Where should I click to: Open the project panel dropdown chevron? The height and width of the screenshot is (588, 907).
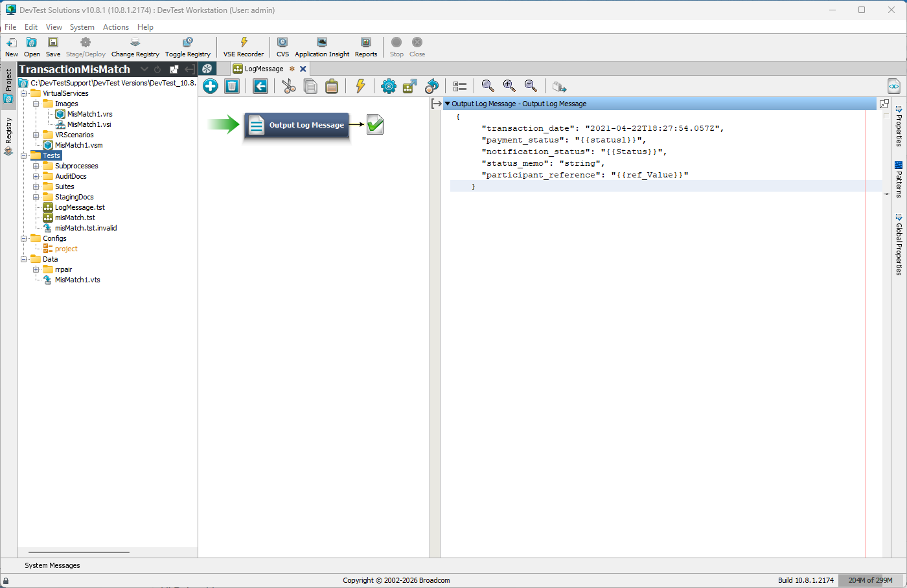pyautogui.click(x=144, y=69)
